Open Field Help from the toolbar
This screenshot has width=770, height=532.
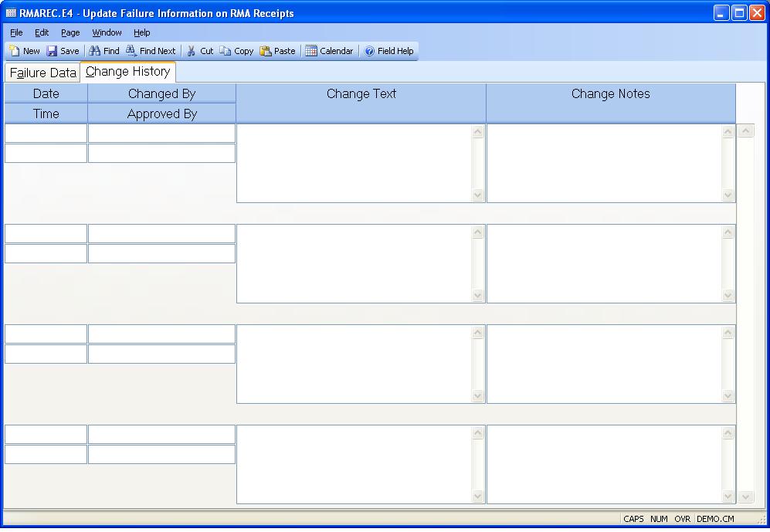[370, 51]
